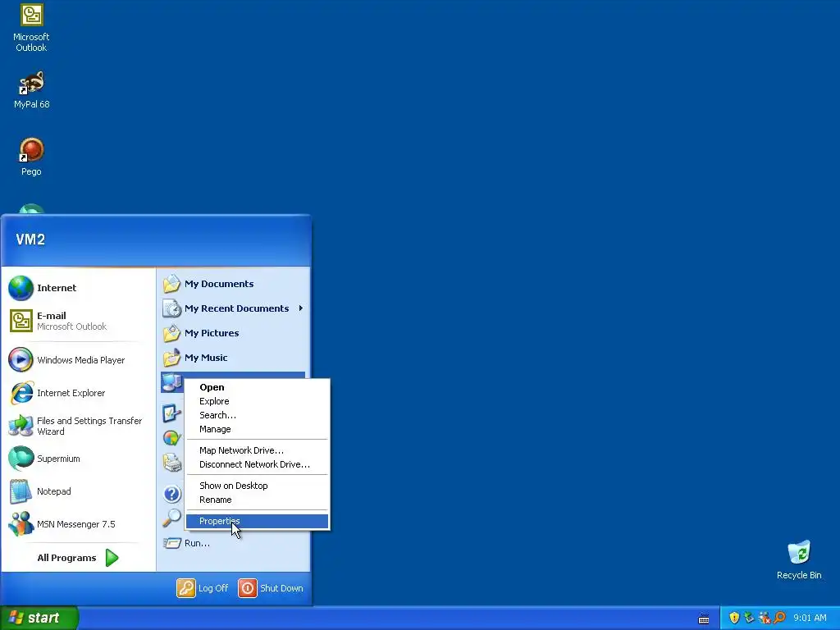Start Windows Media Player
This screenshot has width=840, height=630.
[x=78, y=360]
